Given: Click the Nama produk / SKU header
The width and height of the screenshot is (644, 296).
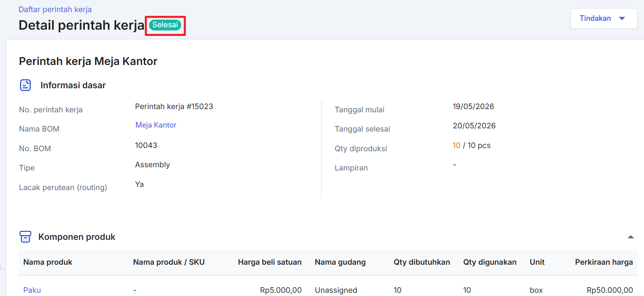Looking at the screenshot, I should 169,262.
